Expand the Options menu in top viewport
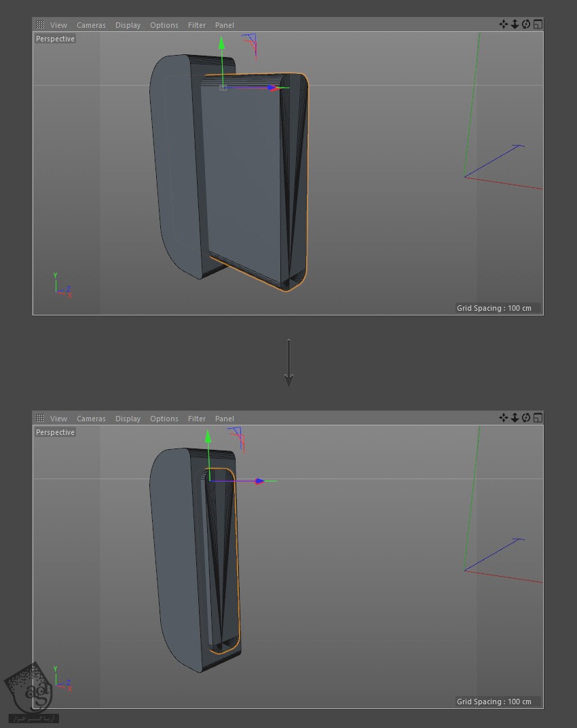 tap(164, 25)
